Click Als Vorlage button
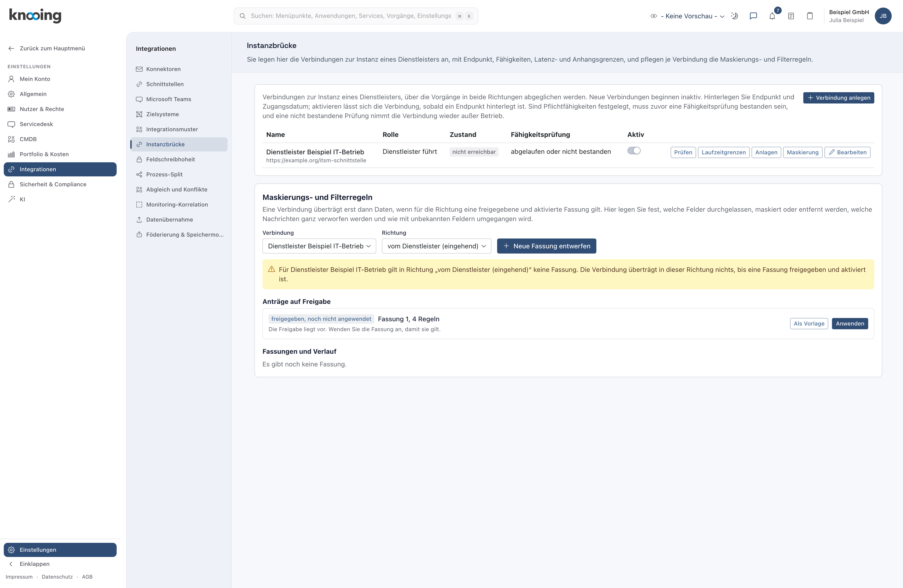The height and width of the screenshot is (588, 903). click(809, 323)
